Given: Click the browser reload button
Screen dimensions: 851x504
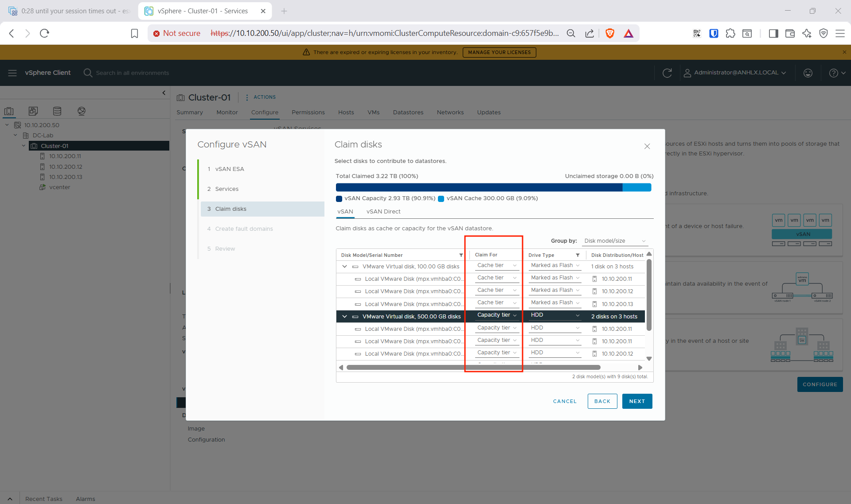Looking at the screenshot, I should 44,33.
